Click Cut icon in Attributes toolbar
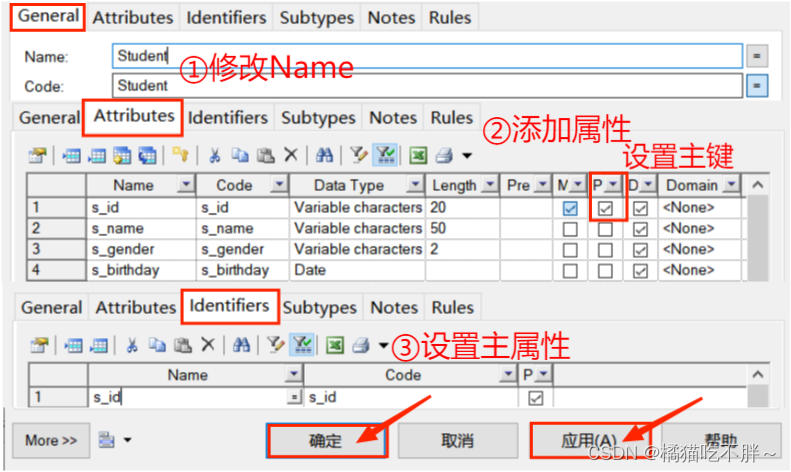791x472 pixels. [214, 155]
